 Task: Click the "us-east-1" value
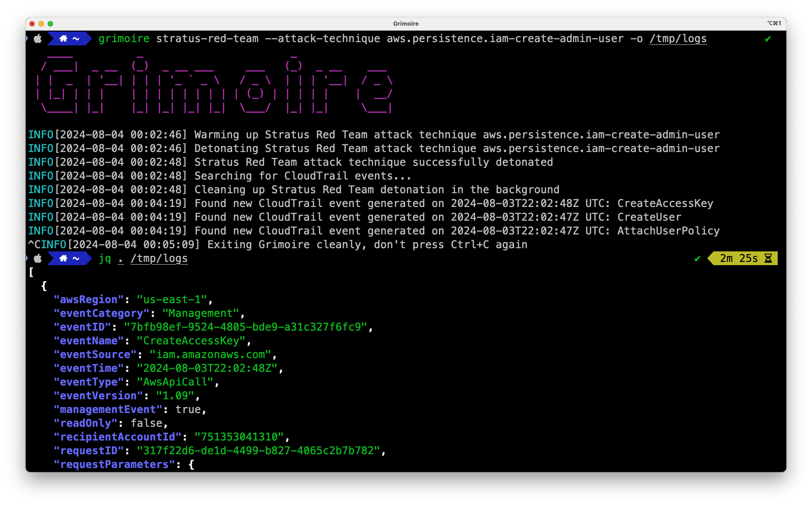[172, 300]
